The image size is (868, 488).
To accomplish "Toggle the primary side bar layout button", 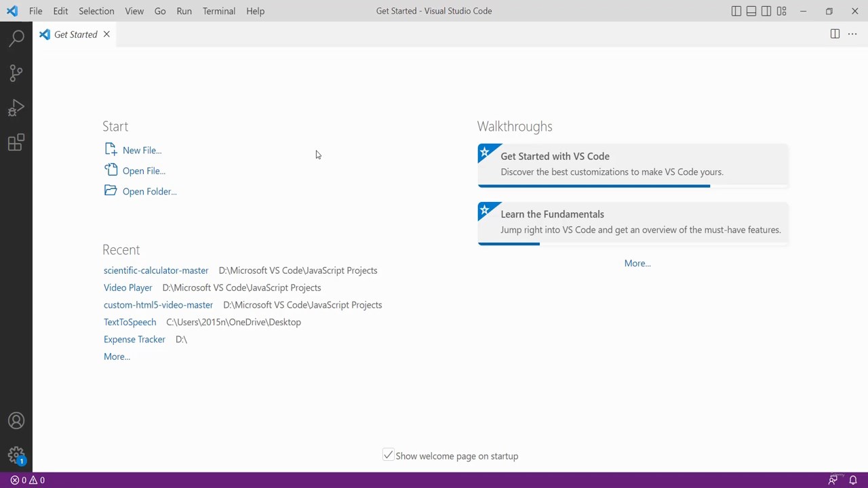I will click(x=736, y=11).
